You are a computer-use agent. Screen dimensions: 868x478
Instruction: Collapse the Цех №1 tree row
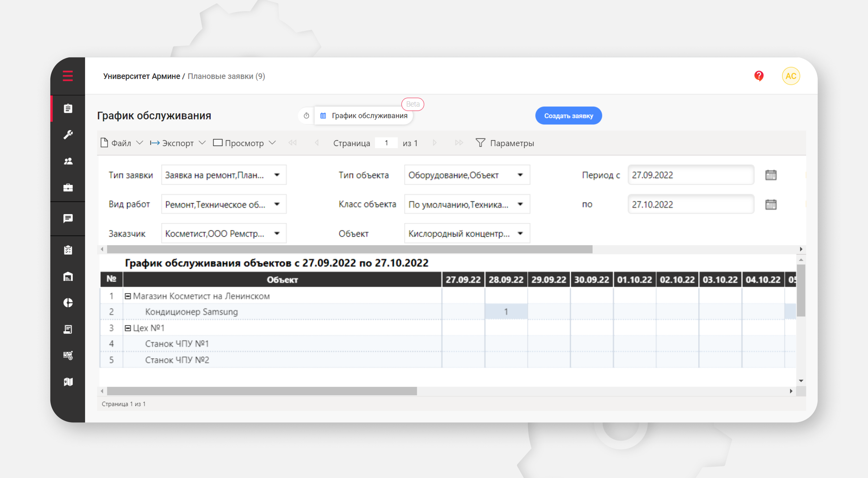(128, 328)
